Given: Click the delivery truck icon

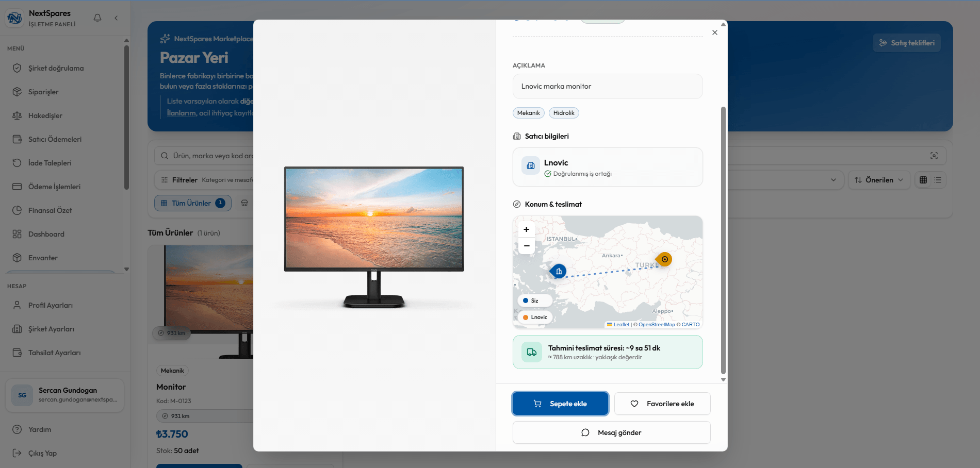Looking at the screenshot, I should tap(532, 352).
